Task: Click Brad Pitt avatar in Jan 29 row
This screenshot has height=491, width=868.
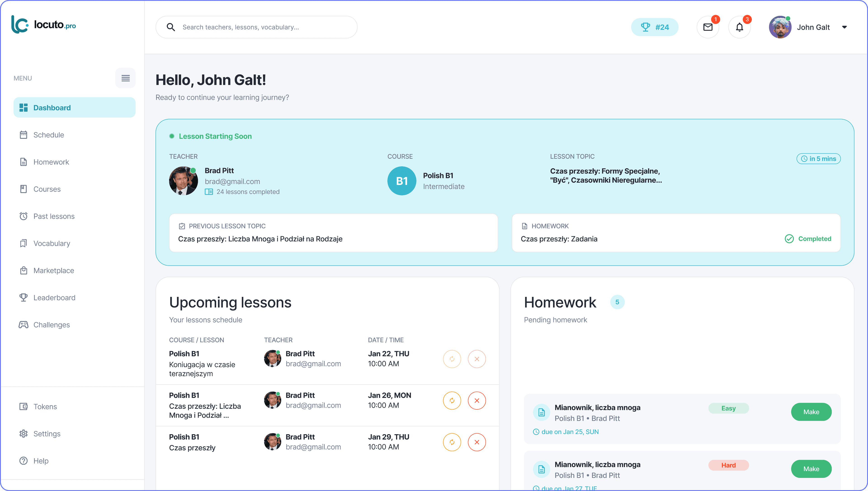Action: point(273,441)
